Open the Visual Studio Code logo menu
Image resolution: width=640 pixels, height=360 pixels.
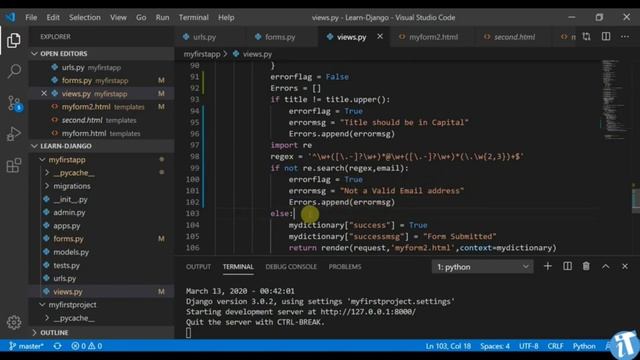coord(10,18)
